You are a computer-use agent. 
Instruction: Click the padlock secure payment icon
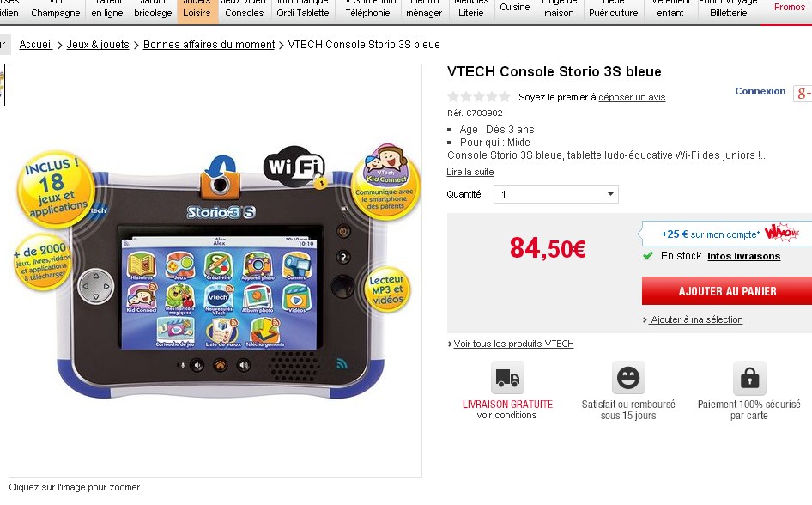pos(749,378)
